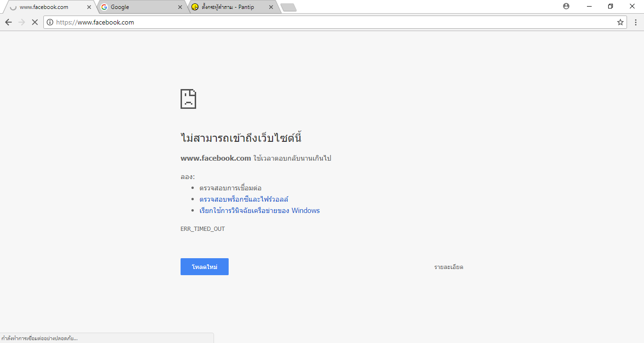
Task: Switch to the Google tab
Action: 141,7
